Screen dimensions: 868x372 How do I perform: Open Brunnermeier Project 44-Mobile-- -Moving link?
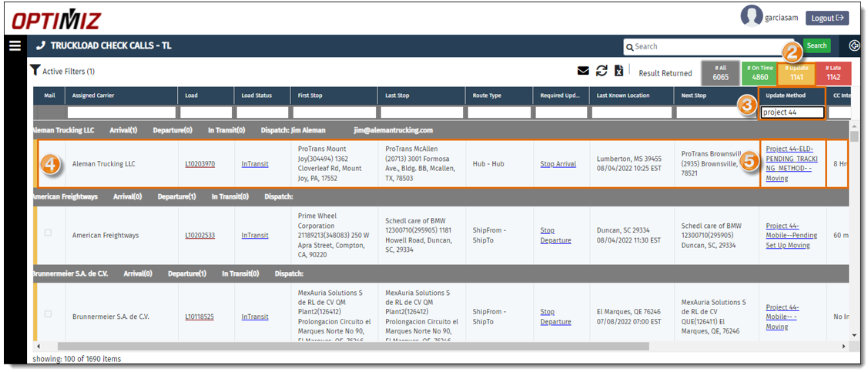pos(783,317)
